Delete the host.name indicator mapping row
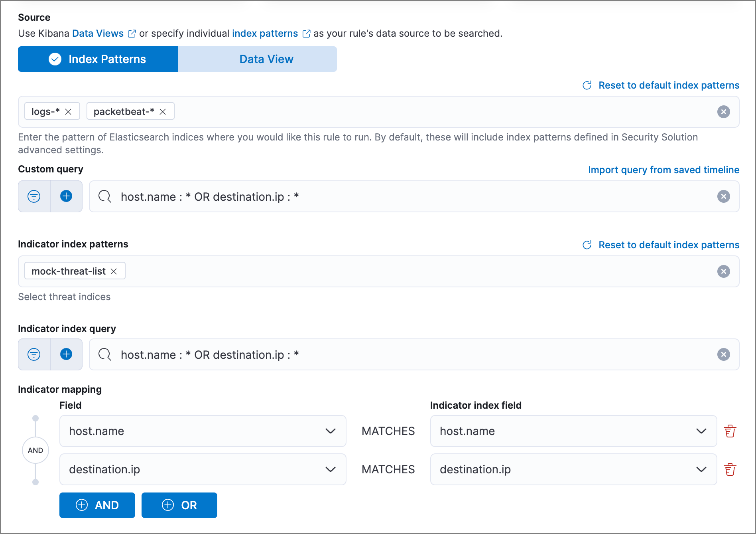This screenshot has width=756, height=534. point(730,431)
